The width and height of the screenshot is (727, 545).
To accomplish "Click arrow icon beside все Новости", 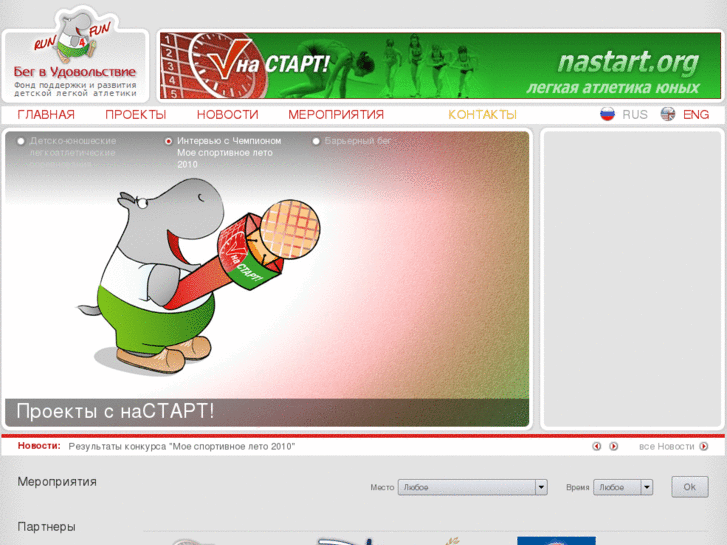I will tap(704, 446).
